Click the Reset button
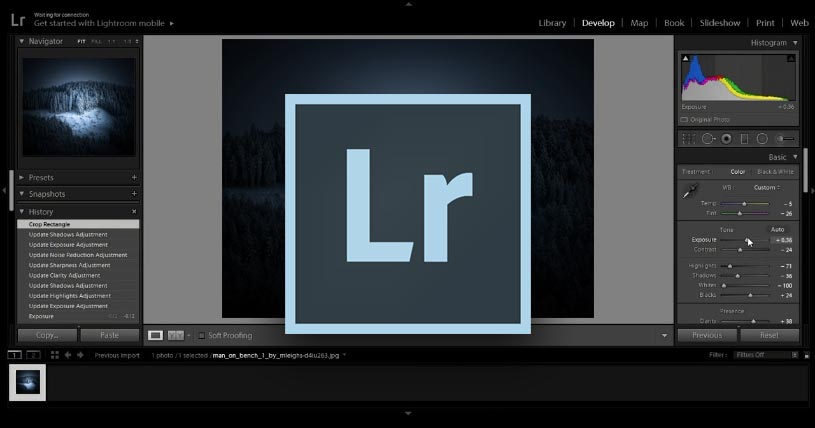Viewport: 815px width, 428px height. pos(769,335)
